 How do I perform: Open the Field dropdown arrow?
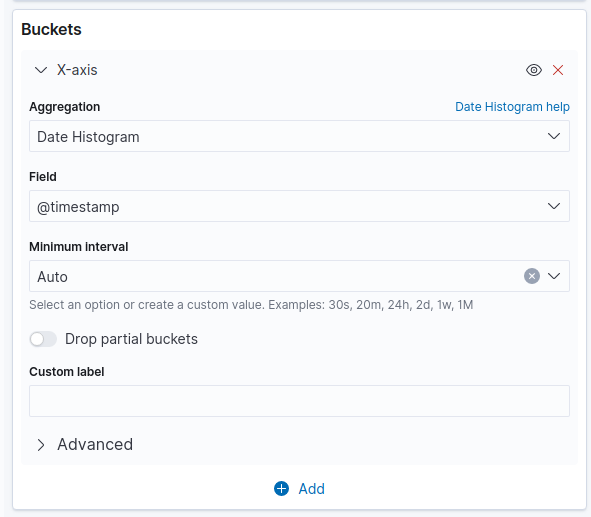click(554, 206)
